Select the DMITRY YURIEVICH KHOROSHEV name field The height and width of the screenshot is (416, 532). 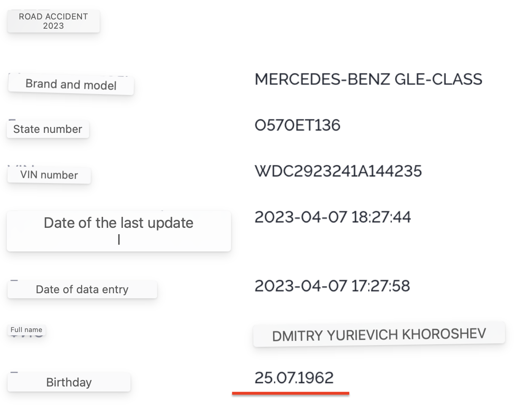pyautogui.click(x=379, y=335)
